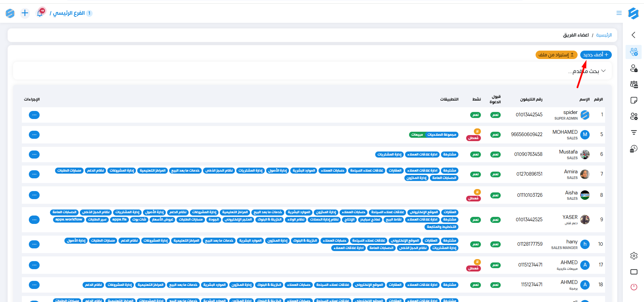Click the red power logout icon
The image size is (644, 302).
tap(634, 287)
